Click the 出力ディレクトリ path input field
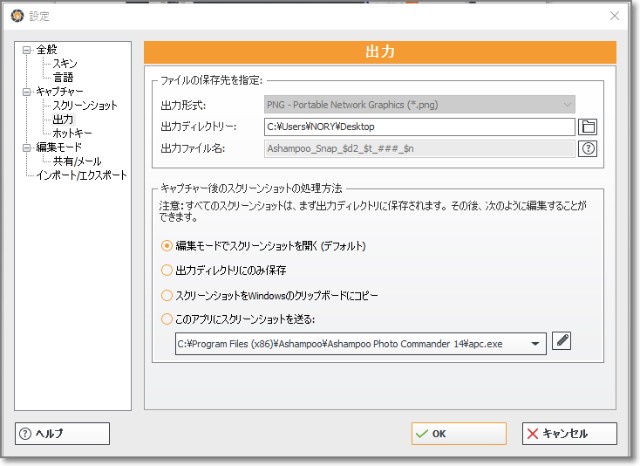Screen dimensions: 640x466 click(x=420, y=126)
